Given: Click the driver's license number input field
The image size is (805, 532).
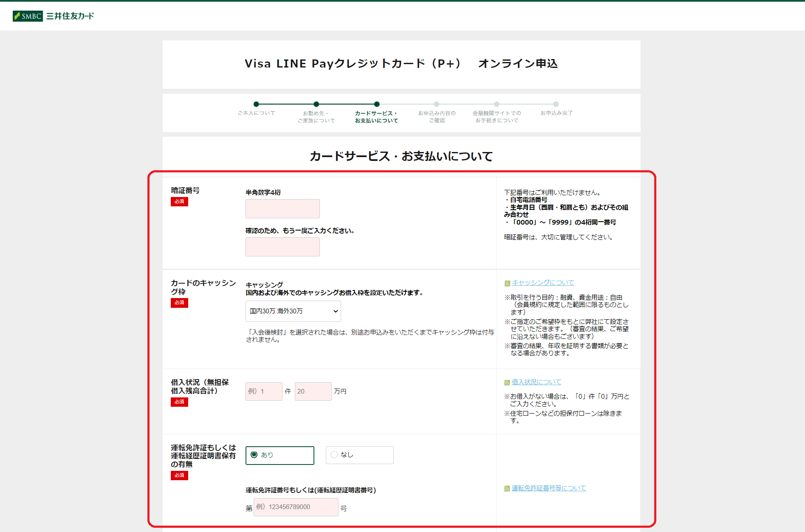Looking at the screenshot, I should coord(296,507).
